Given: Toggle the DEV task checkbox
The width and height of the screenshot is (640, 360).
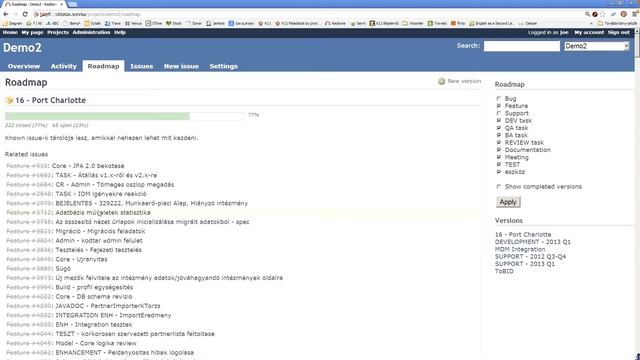Looking at the screenshot, I should (498, 120).
